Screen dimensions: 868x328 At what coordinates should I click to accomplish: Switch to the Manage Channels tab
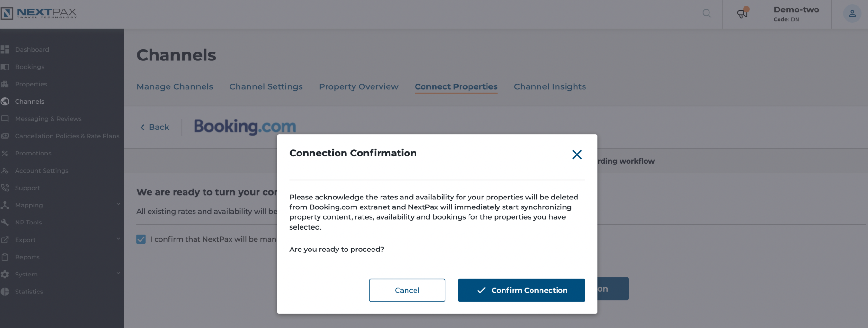coord(175,86)
